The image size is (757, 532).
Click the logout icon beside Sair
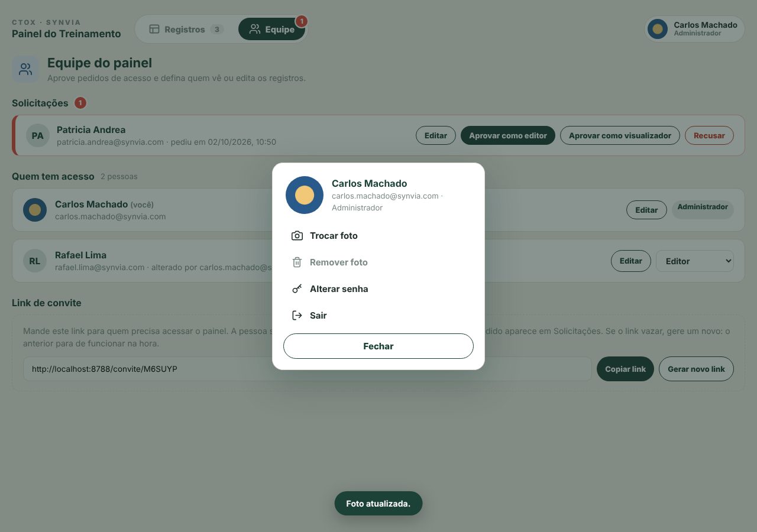pos(297,316)
